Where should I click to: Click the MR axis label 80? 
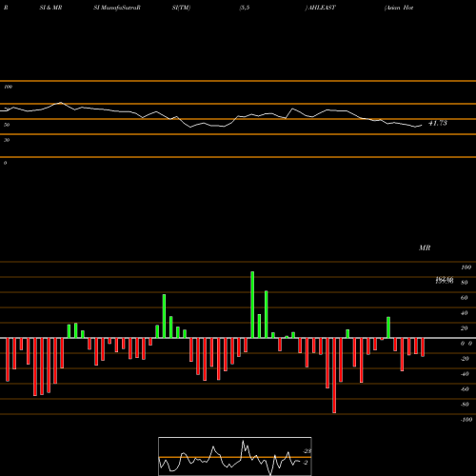pyautogui.click(x=465, y=283)
